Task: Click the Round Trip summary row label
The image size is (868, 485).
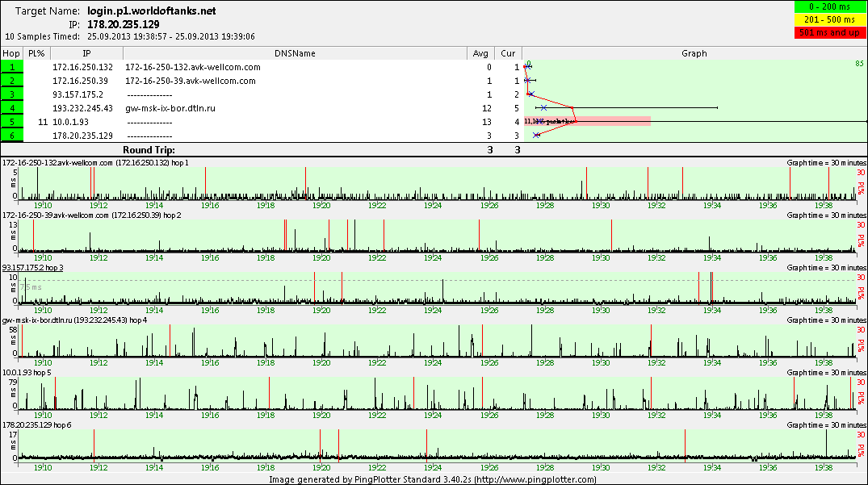Action: click(149, 150)
